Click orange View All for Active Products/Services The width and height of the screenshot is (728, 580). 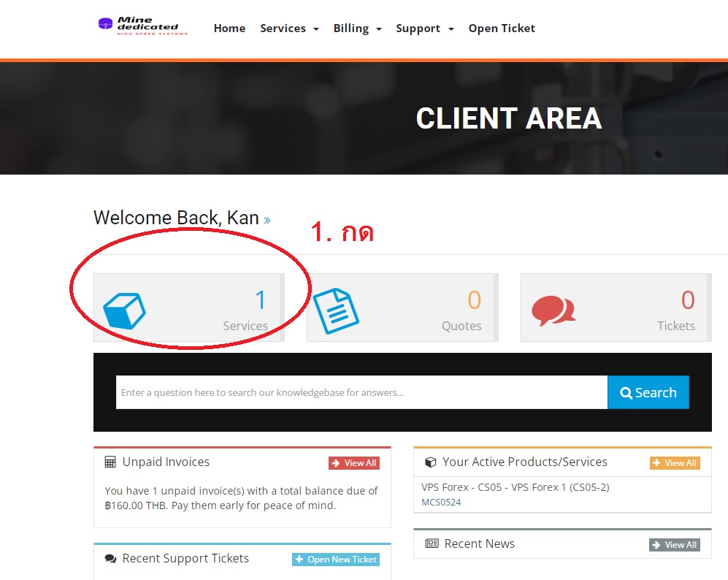click(675, 463)
